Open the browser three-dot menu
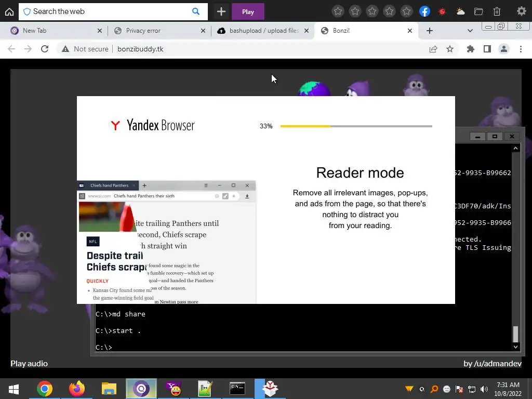532x399 pixels. pyautogui.click(x=521, y=49)
